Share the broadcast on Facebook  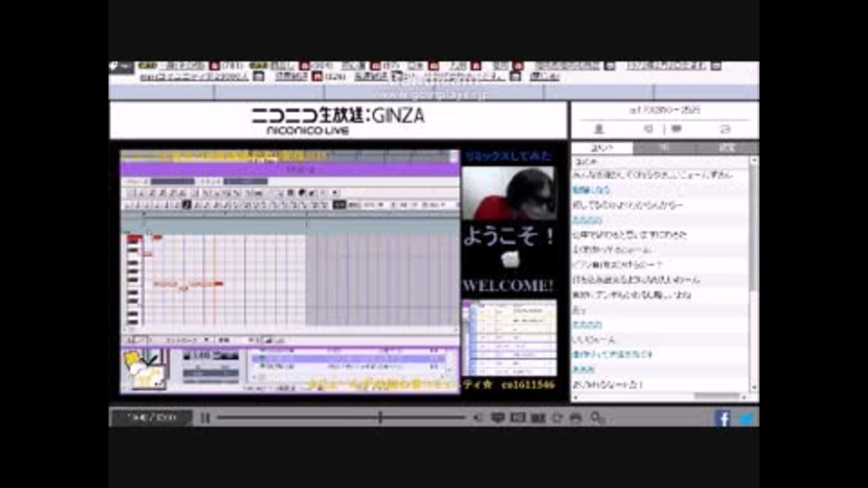[x=722, y=418]
